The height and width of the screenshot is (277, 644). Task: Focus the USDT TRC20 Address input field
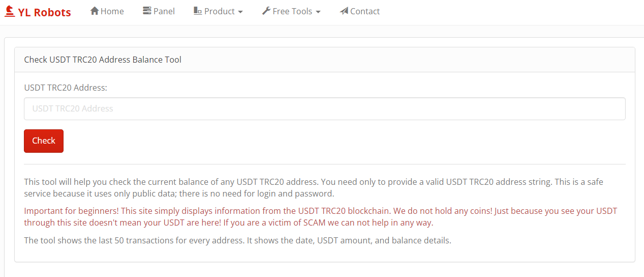pos(324,108)
